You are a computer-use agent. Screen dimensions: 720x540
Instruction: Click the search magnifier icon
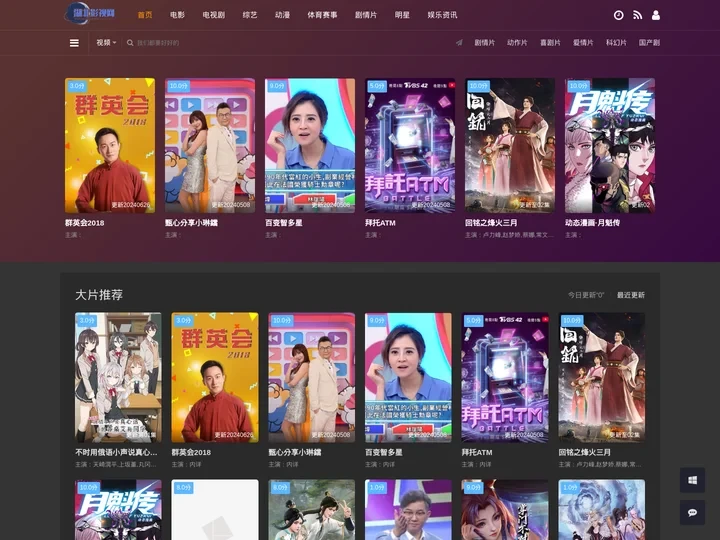click(130, 43)
